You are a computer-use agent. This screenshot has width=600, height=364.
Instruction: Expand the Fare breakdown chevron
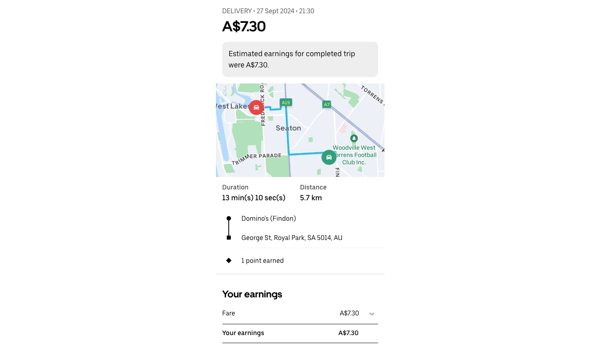coord(372,314)
